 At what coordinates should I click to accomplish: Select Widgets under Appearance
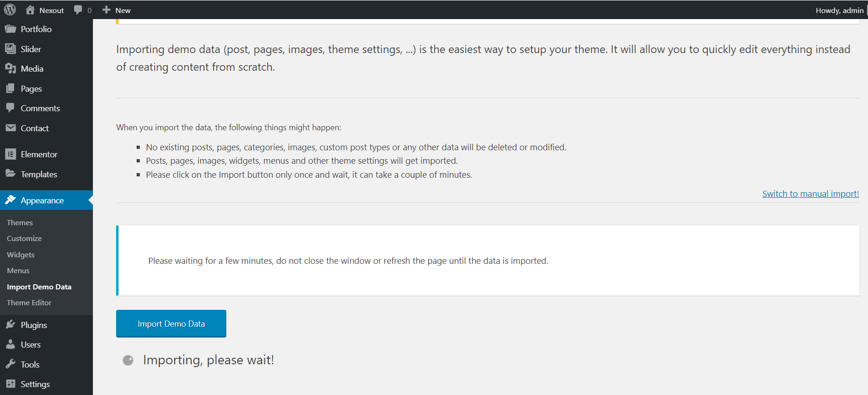coord(20,254)
